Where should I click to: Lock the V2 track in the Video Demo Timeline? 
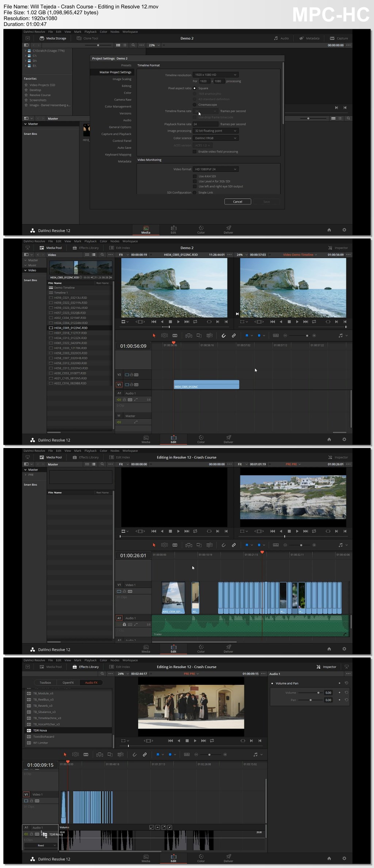(x=131, y=375)
